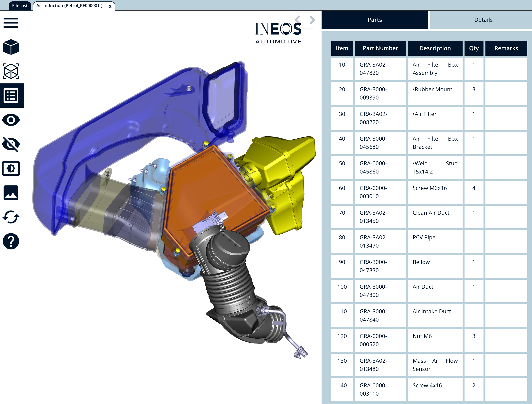Click the show parts eye icon

point(11,120)
